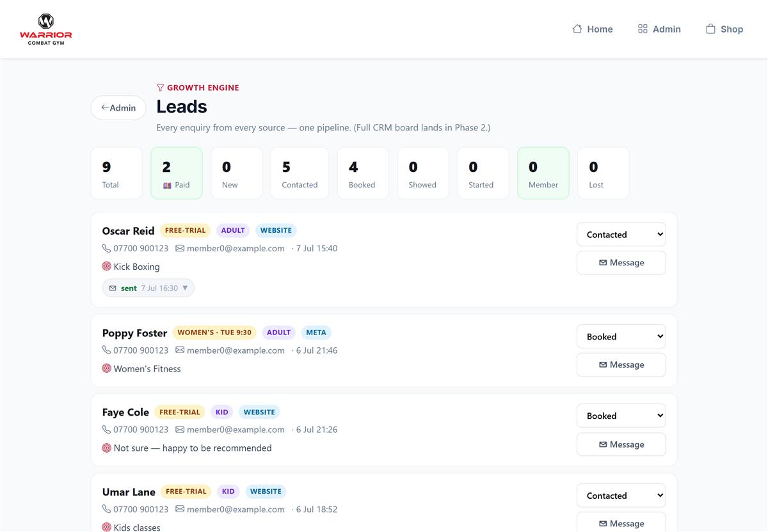This screenshot has width=768, height=532.
Task: Click email icon in Faye Cole row
Action: coord(180,430)
